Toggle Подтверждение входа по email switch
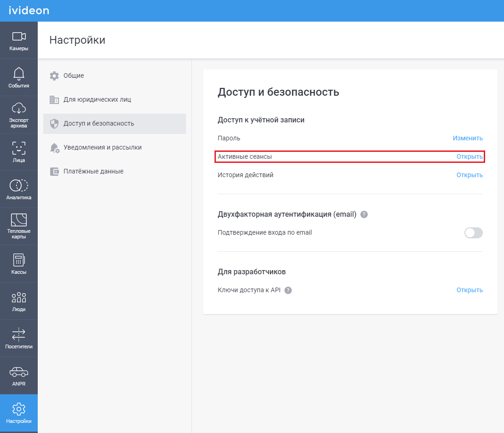 click(474, 233)
